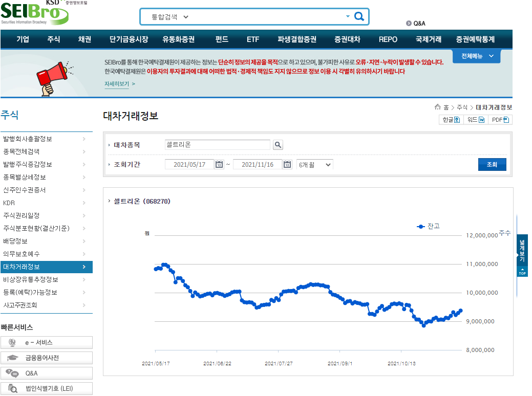The width and height of the screenshot is (532, 396).
Task: Select 대차거래정보 in sidebar
Action: 47,267
